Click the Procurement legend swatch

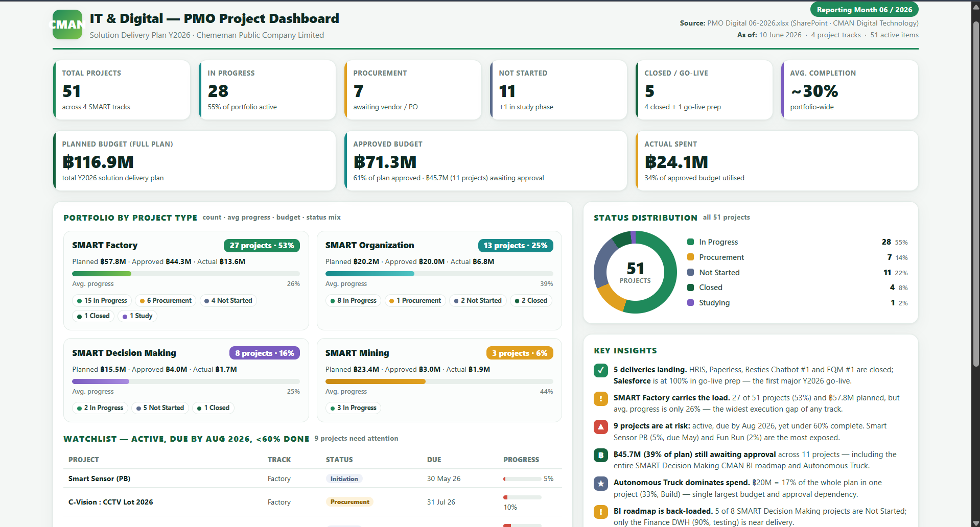click(x=691, y=257)
